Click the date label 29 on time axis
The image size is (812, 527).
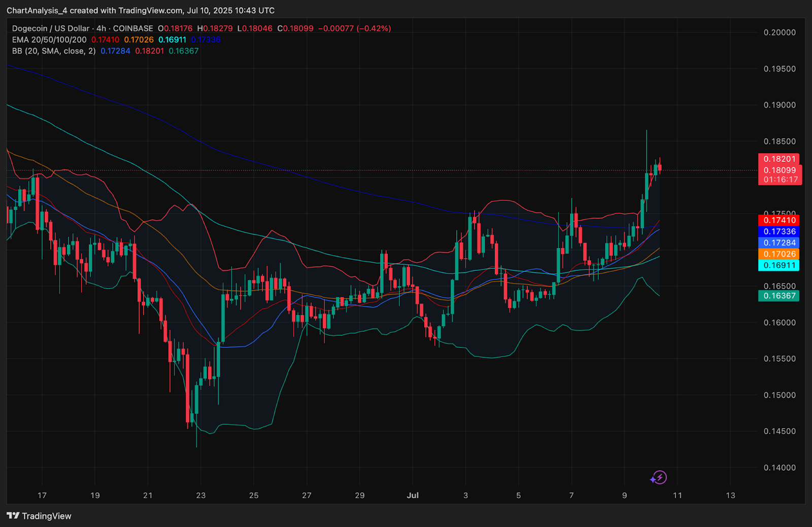[360, 495]
